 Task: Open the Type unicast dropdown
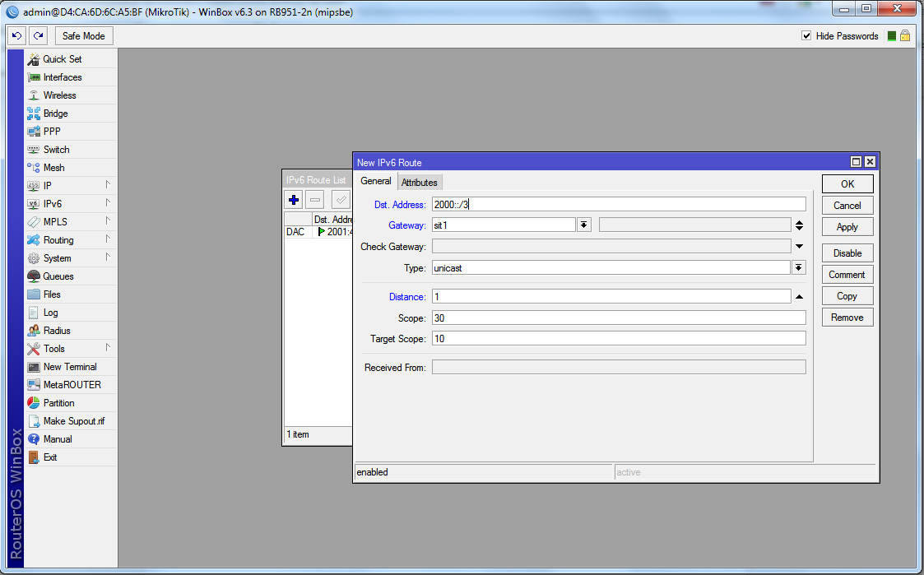pos(798,268)
